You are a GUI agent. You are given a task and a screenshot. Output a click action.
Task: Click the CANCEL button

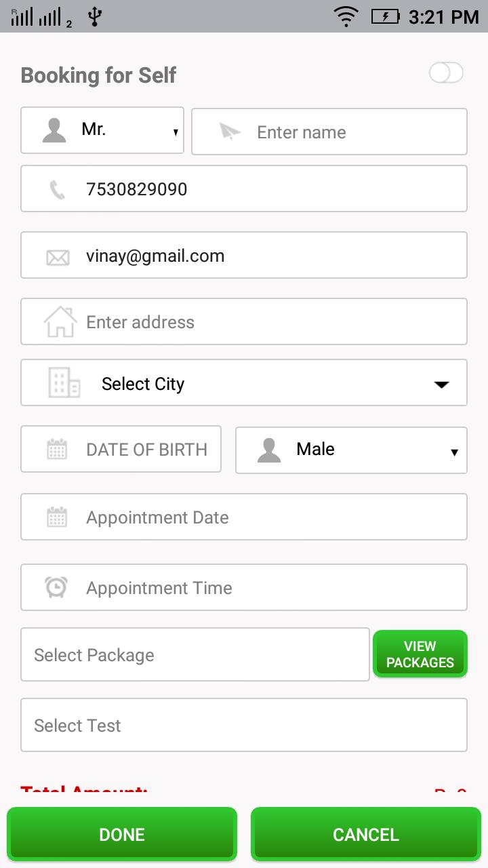click(x=366, y=834)
